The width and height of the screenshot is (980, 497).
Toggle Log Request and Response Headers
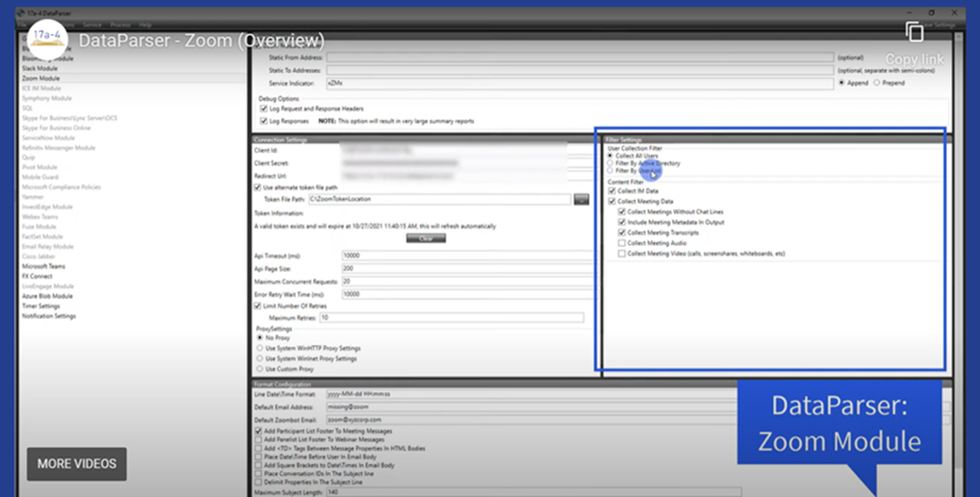(x=263, y=109)
